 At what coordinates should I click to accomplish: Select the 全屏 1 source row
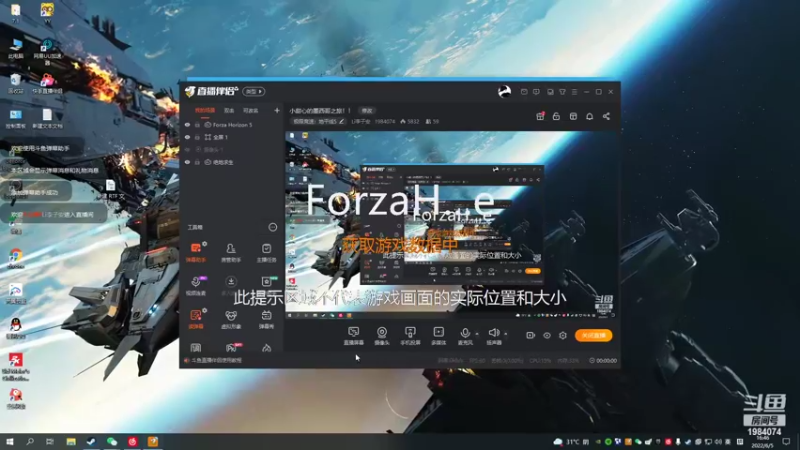pos(232,137)
